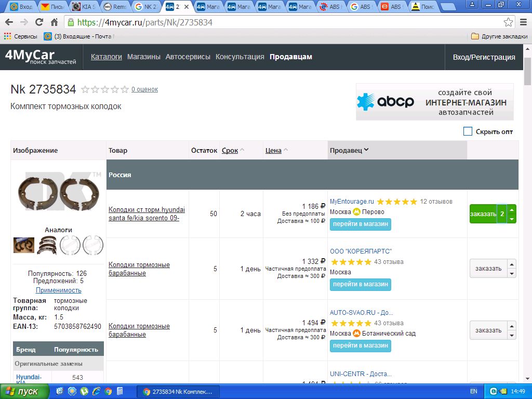Image resolution: width=532 pixels, height=399 pixels.
Task: Open the Каталоги menu item
Action: click(x=106, y=57)
